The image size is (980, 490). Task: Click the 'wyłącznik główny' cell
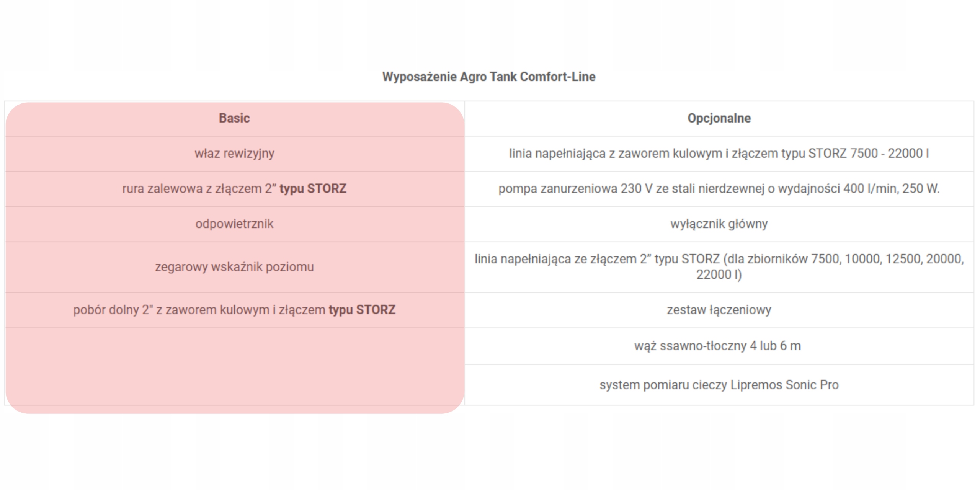(x=719, y=224)
